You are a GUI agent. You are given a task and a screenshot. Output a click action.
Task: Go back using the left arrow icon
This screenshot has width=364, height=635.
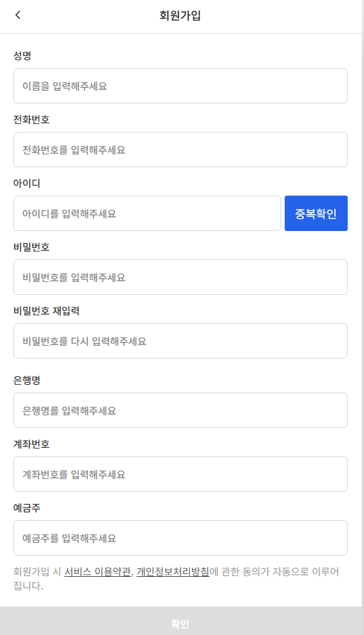[x=18, y=15]
